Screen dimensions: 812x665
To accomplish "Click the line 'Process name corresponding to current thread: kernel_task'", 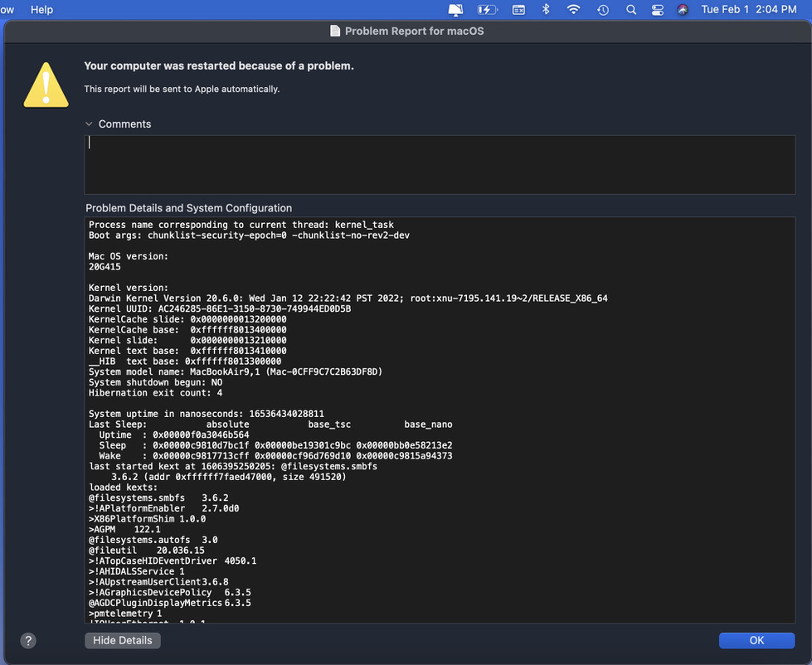I will click(241, 225).
